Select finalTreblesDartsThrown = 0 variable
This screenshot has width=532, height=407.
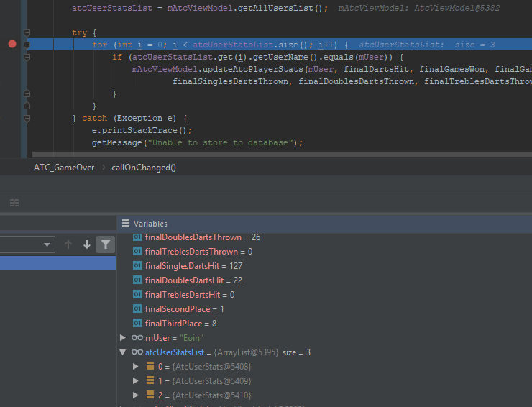(x=198, y=252)
